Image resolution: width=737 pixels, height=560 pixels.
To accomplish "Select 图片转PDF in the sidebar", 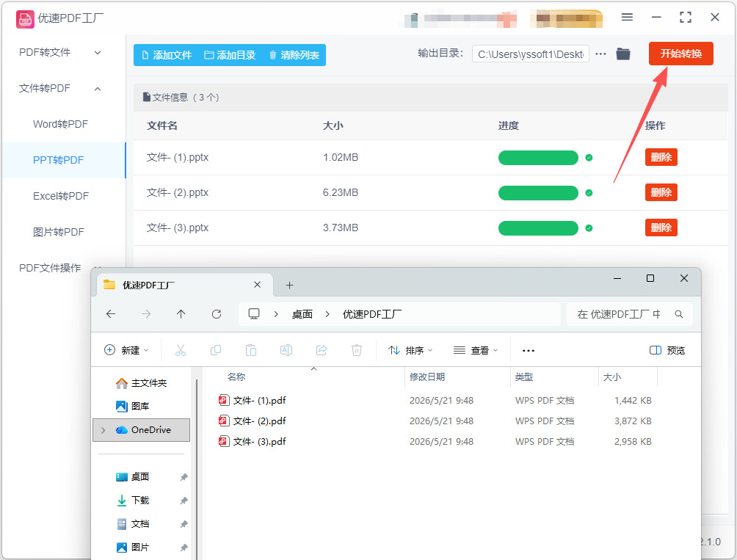I will [x=58, y=232].
